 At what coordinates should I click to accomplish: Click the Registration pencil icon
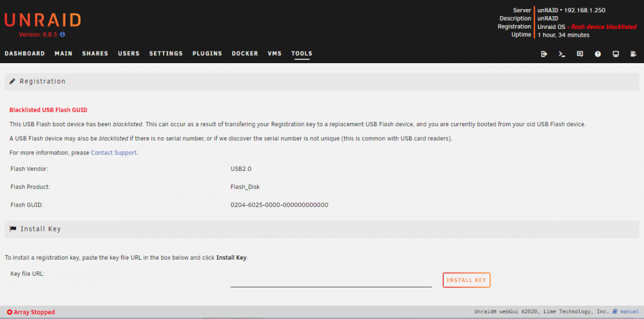pos(12,81)
